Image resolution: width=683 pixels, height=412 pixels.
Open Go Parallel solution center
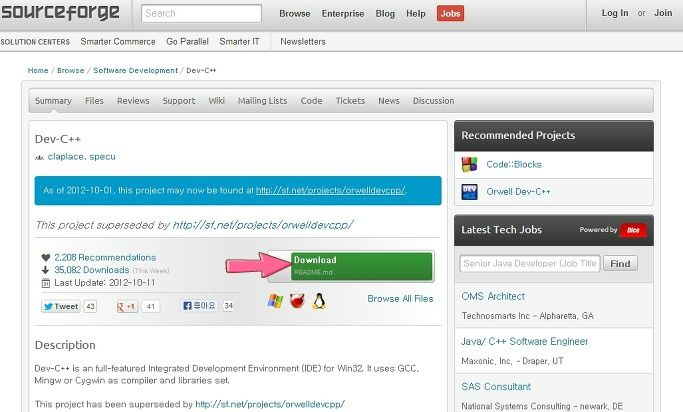[x=187, y=41]
